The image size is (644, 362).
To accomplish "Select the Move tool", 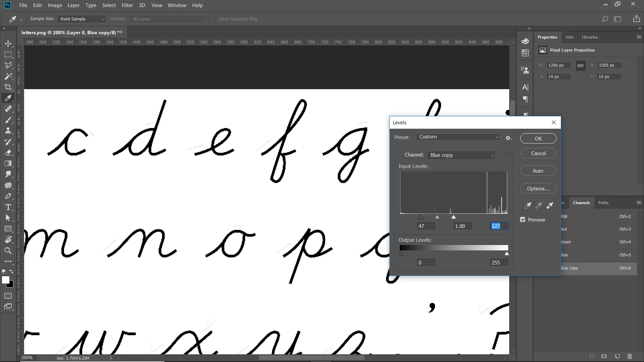I will point(8,44).
